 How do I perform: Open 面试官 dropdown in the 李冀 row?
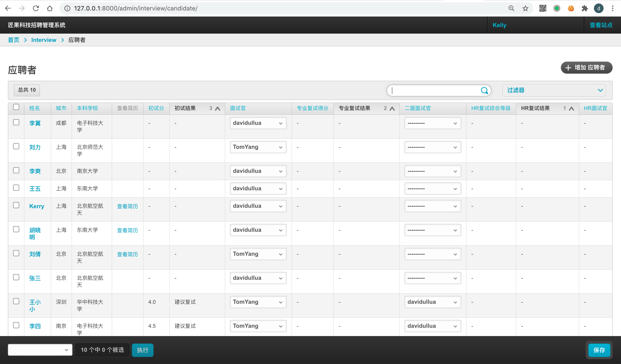pos(258,123)
